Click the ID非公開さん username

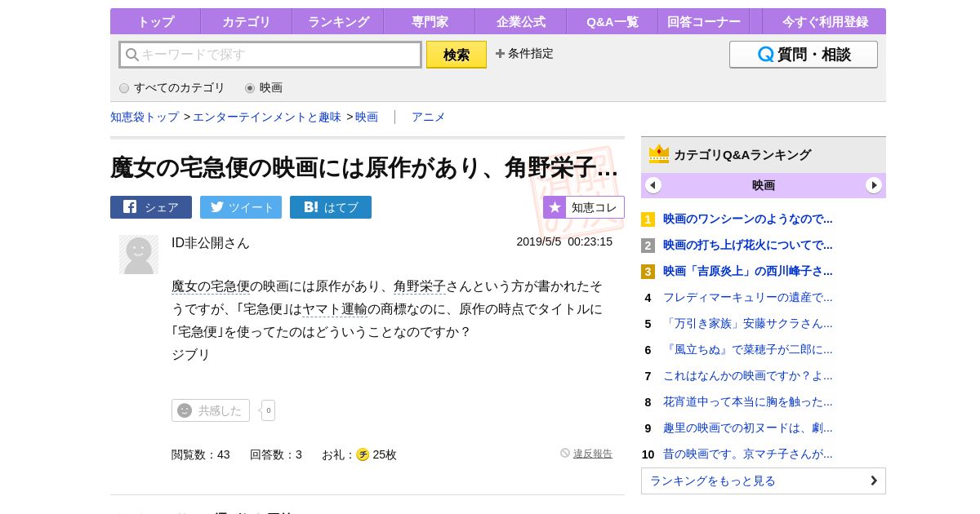[x=211, y=242]
